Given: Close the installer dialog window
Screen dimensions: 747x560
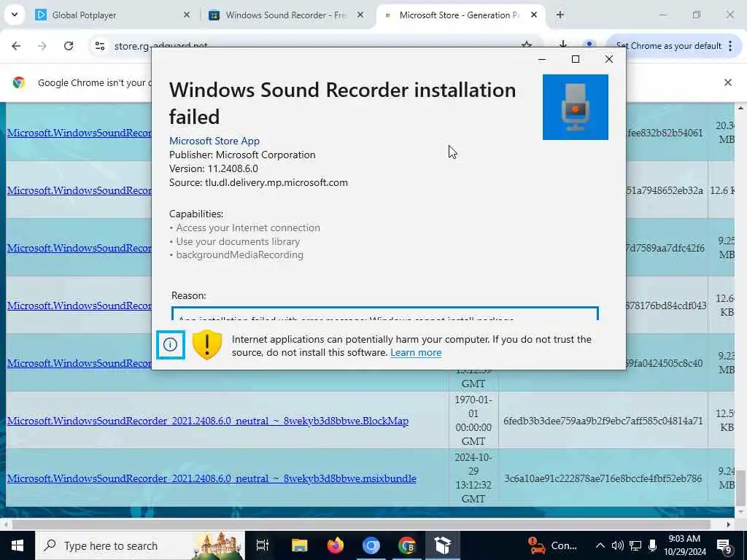Looking at the screenshot, I should 609,59.
